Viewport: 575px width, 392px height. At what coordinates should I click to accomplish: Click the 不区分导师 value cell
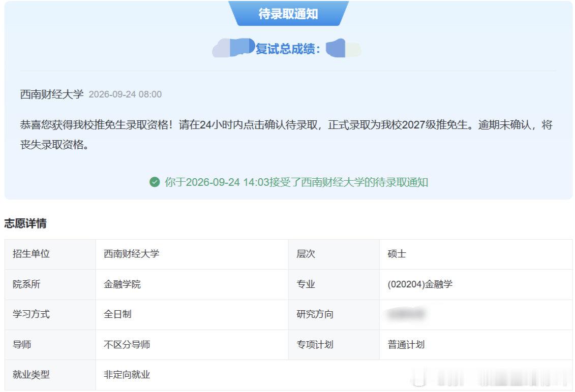[192, 345]
